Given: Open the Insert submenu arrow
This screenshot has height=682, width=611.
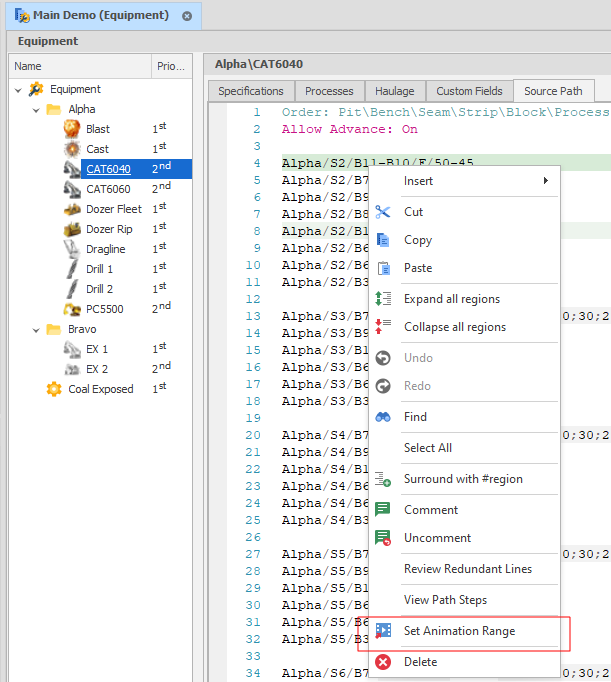Looking at the screenshot, I should (545, 181).
